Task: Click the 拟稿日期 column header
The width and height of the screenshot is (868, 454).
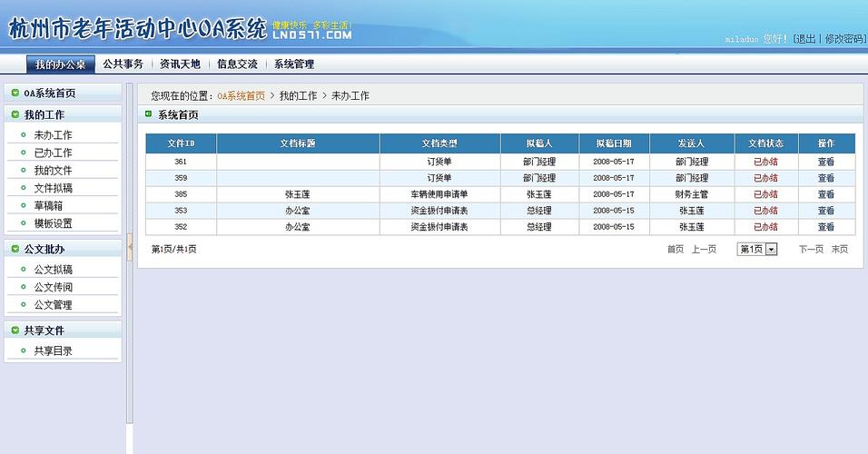Action: click(x=614, y=143)
